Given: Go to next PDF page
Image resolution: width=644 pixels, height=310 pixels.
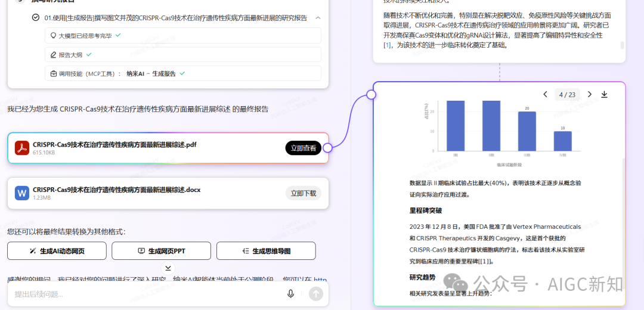Looking at the screenshot, I should coord(590,94).
